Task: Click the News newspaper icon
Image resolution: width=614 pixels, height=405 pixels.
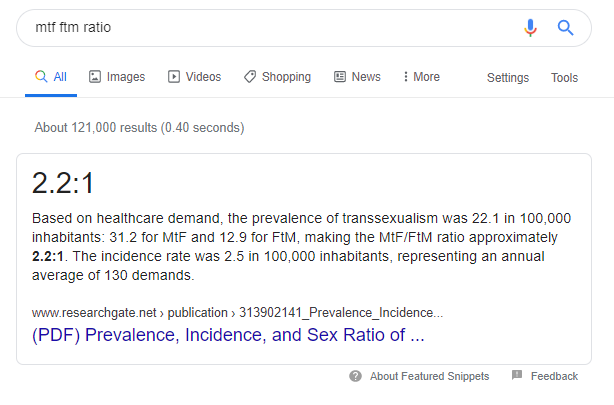Action: pyautogui.click(x=340, y=77)
